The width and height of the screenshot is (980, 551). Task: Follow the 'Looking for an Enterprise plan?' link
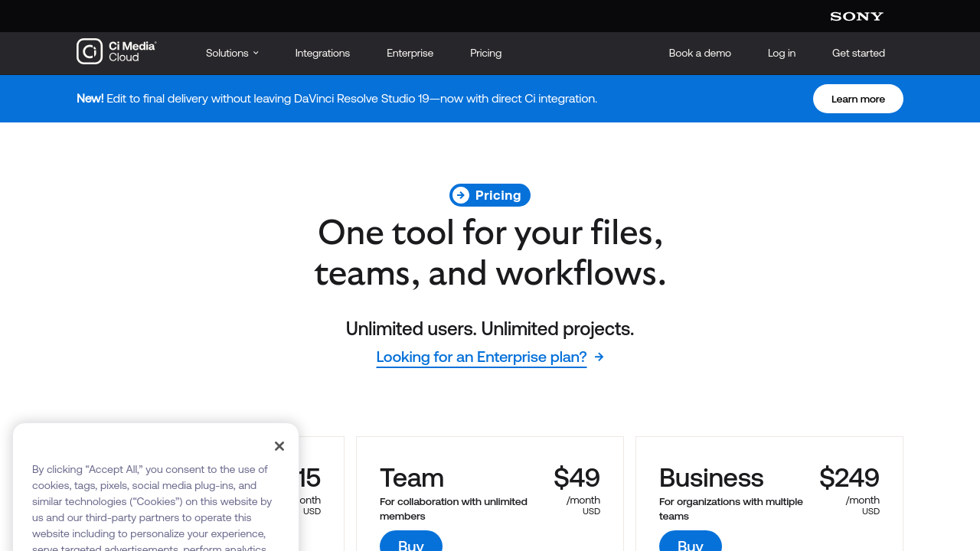[x=481, y=357]
